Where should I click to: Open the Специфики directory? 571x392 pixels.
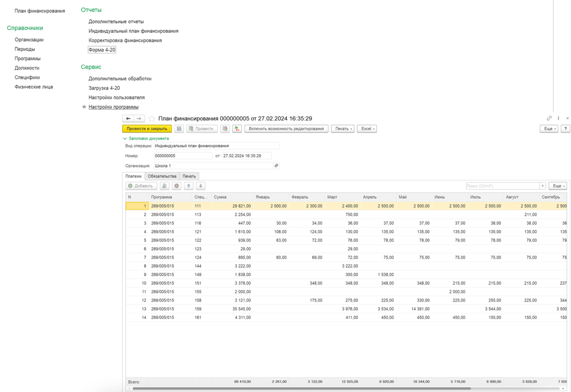28,78
